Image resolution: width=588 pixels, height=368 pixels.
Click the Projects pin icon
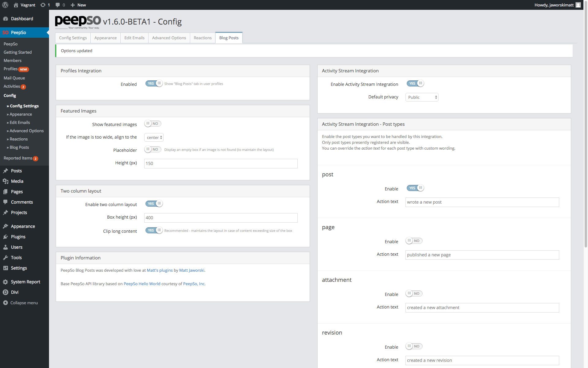pyautogui.click(x=6, y=213)
